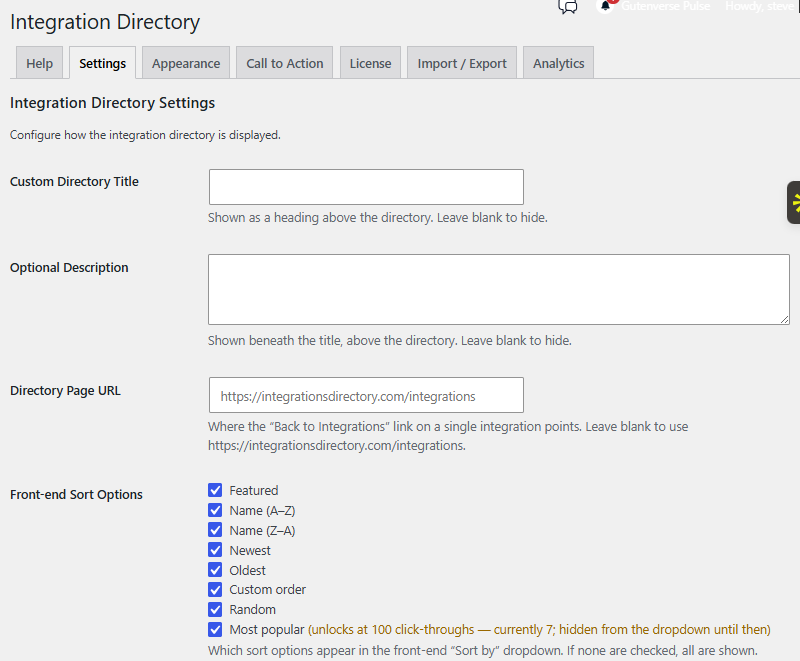800x661 pixels.
Task: Click 'Which sort options appear' help text
Action: [x=483, y=651]
